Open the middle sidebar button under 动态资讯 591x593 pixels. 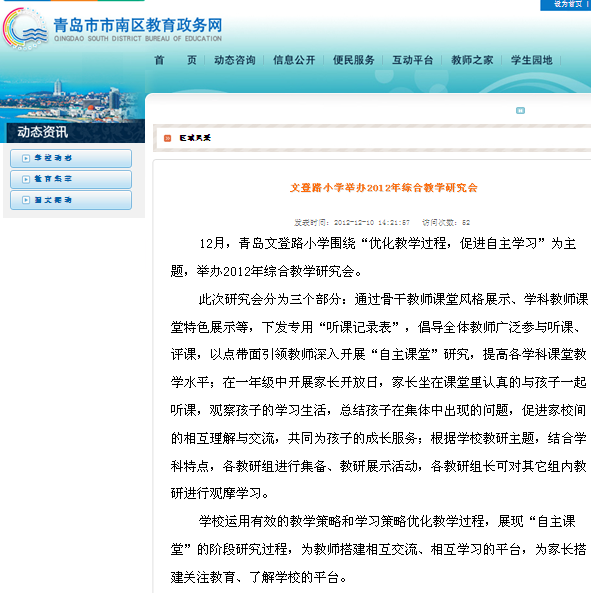71,179
